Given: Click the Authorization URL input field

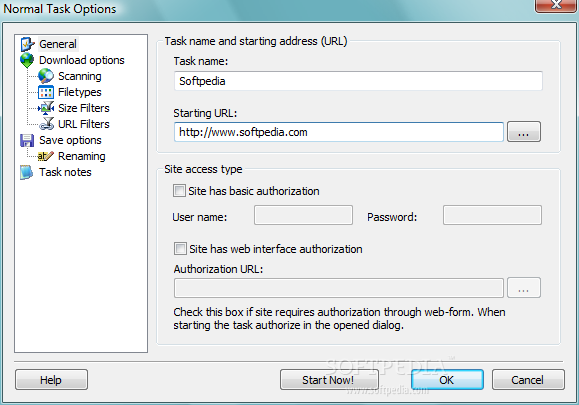Looking at the screenshot, I should click(339, 288).
